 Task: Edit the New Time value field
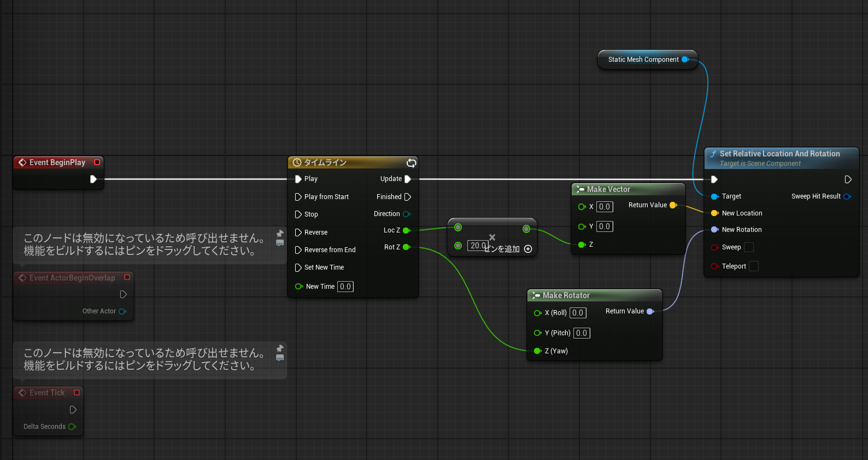[x=345, y=287]
